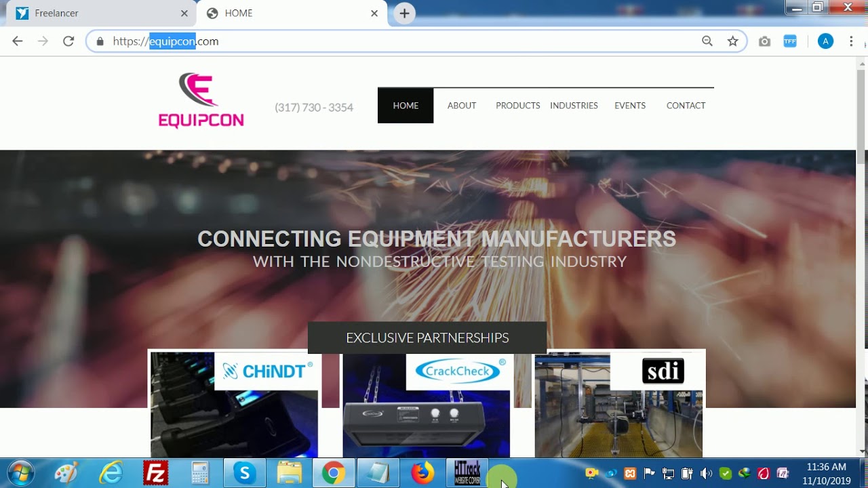This screenshot has width=868, height=488.
Task: Click the network tray icon
Action: (x=668, y=473)
